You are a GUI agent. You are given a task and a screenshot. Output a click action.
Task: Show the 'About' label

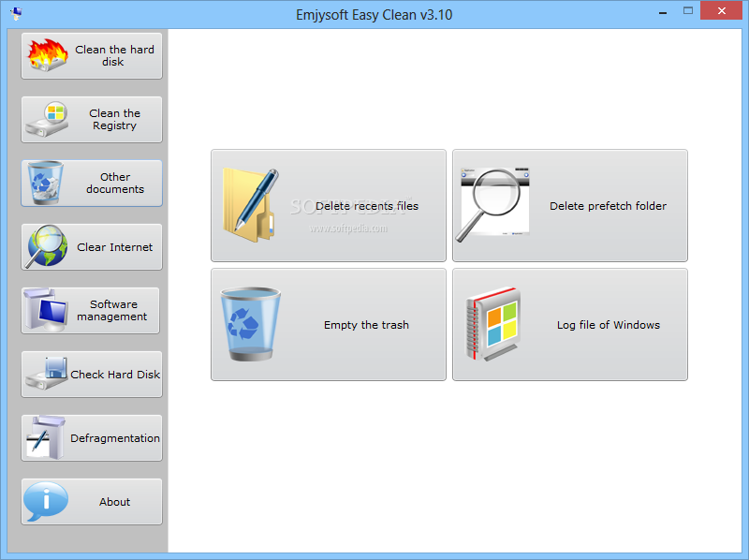[x=114, y=502]
